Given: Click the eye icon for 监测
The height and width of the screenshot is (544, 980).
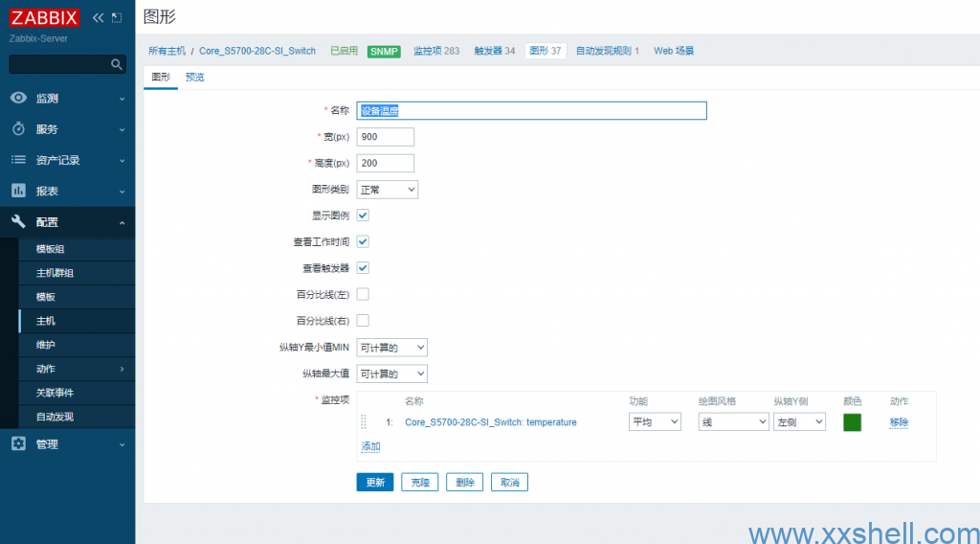Looking at the screenshot, I should [x=18, y=99].
